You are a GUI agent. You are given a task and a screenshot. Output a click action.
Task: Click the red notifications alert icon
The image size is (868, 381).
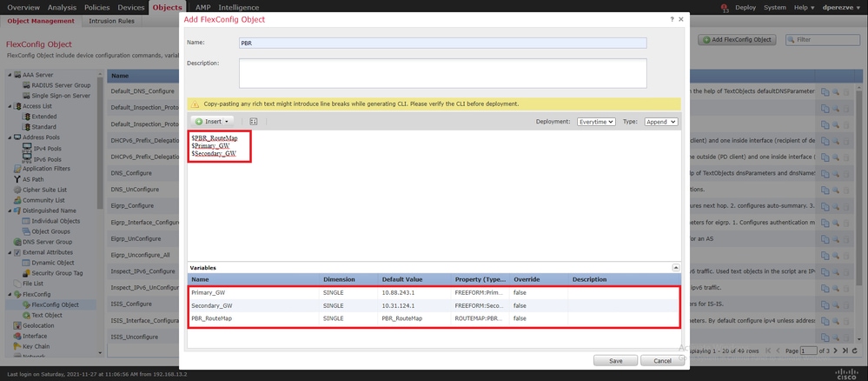(725, 8)
